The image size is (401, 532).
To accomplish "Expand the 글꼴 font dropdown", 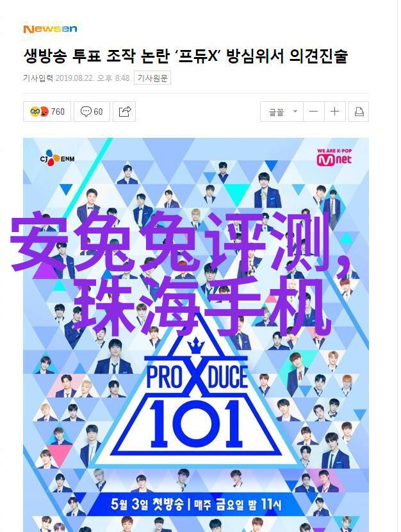I will point(282,112).
